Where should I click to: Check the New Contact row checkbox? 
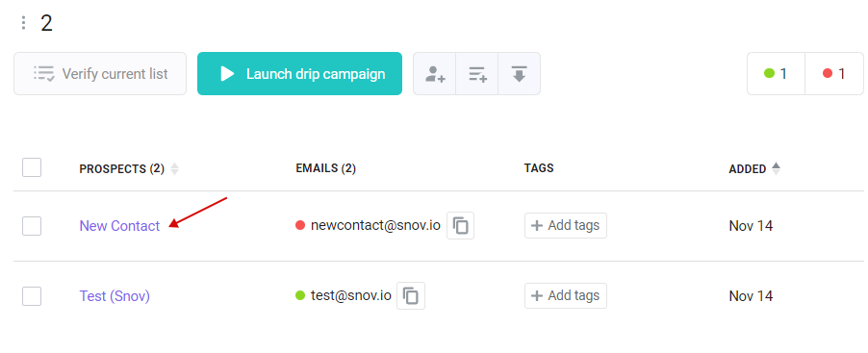pyautogui.click(x=32, y=226)
